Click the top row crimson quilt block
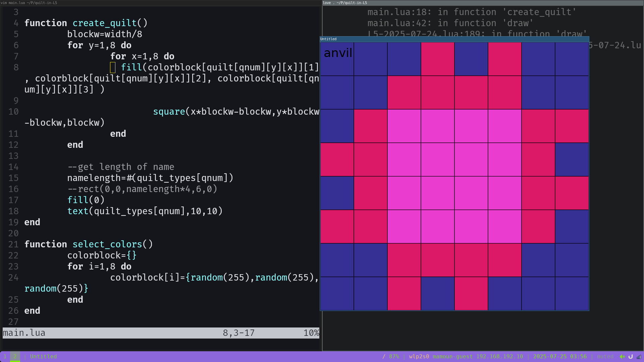 [x=438, y=59]
